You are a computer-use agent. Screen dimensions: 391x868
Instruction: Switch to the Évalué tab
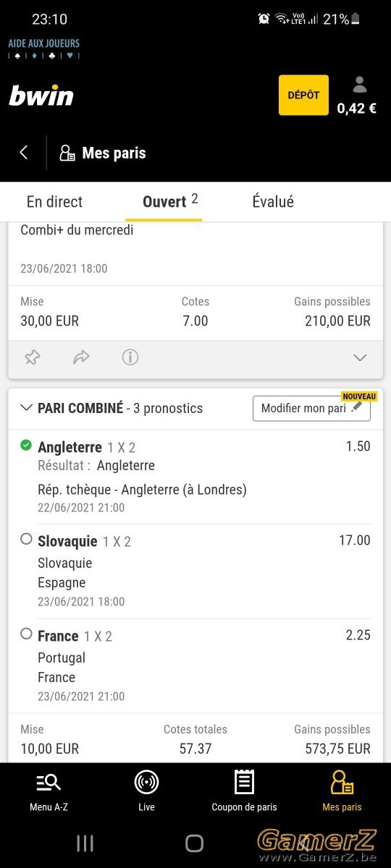tap(273, 202)
